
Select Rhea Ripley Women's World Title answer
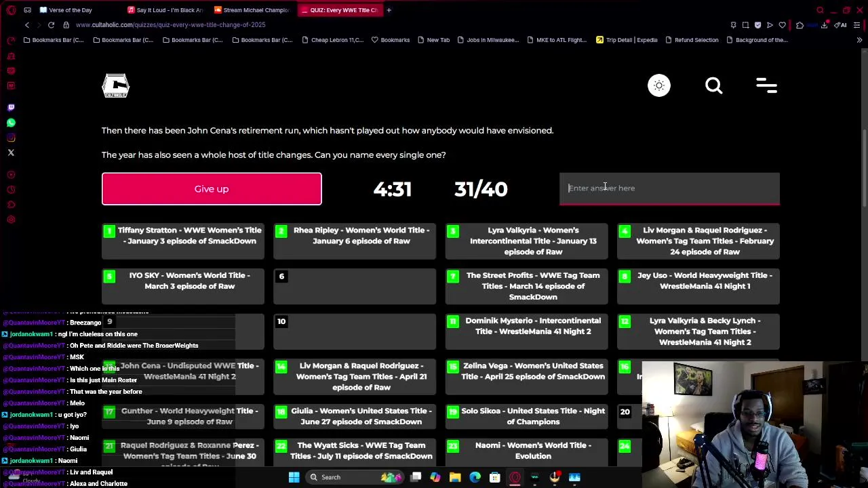click(x=355, y=241)
